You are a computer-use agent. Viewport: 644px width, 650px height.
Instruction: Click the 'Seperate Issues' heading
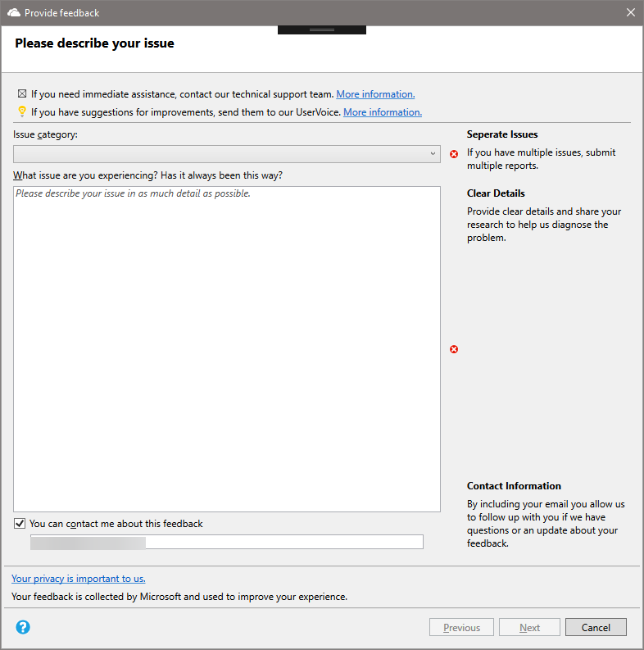pyautogui.click(x=502, y=134)
